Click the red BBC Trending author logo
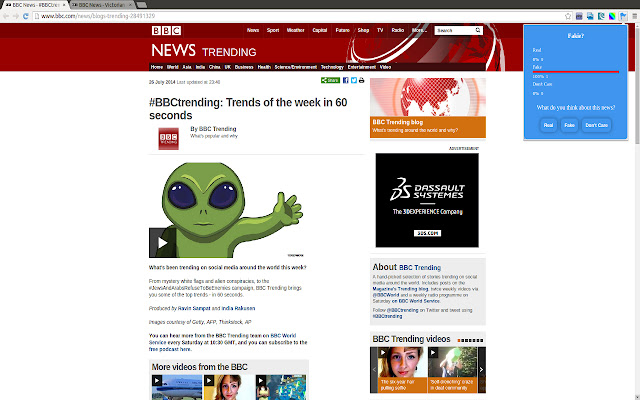This screenshot has width=640, height=400. [169, 139]
